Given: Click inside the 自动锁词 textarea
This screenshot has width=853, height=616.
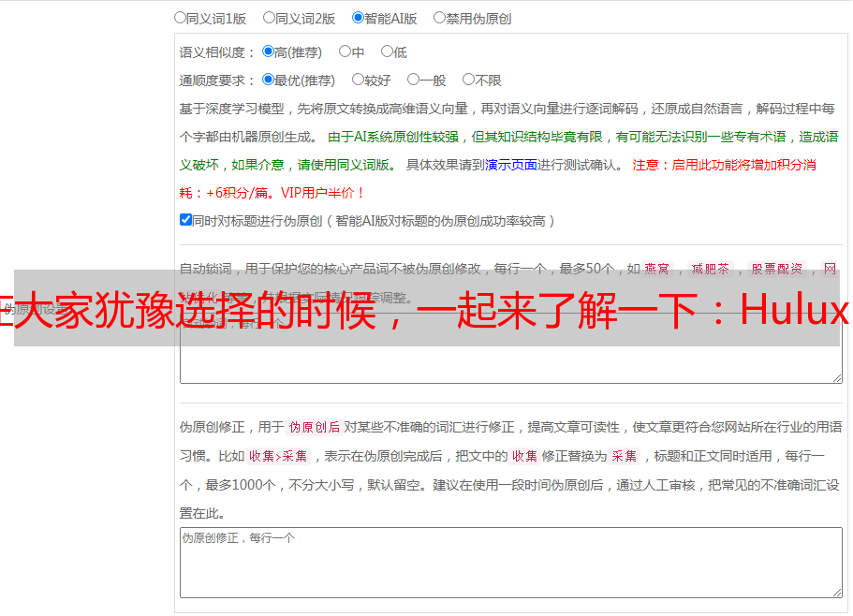Looking at the screenshot, I should pos(511,348).
